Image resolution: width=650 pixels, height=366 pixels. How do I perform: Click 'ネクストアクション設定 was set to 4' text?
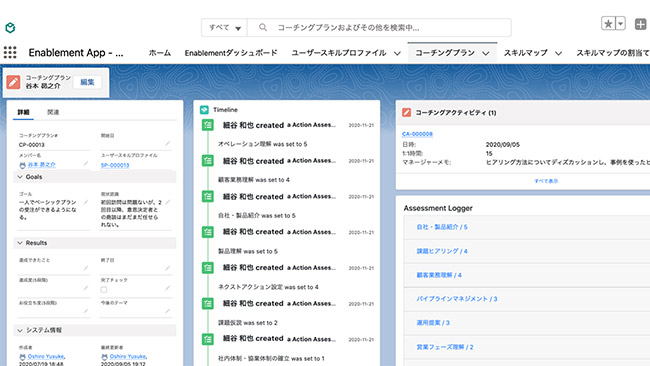268,287
